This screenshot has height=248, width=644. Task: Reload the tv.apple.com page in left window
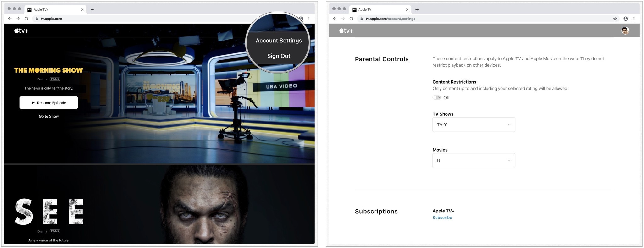(26, 19)
